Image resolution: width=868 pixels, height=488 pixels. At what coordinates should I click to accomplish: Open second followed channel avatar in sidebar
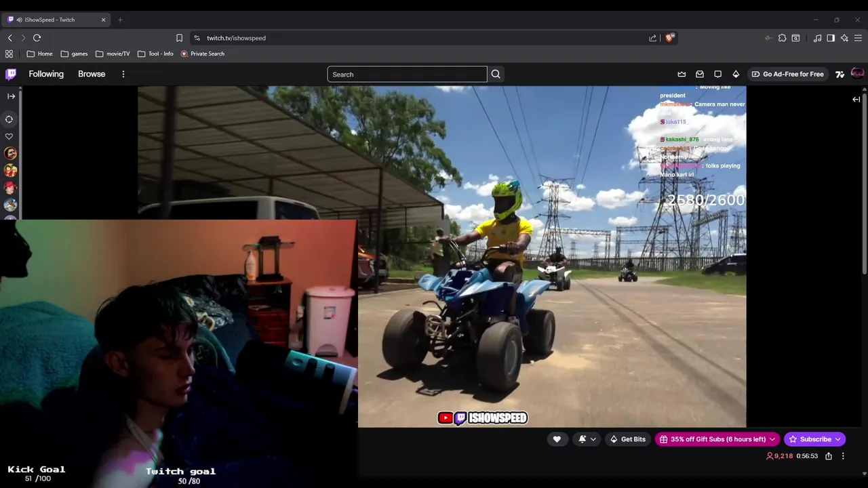(10, 171)
